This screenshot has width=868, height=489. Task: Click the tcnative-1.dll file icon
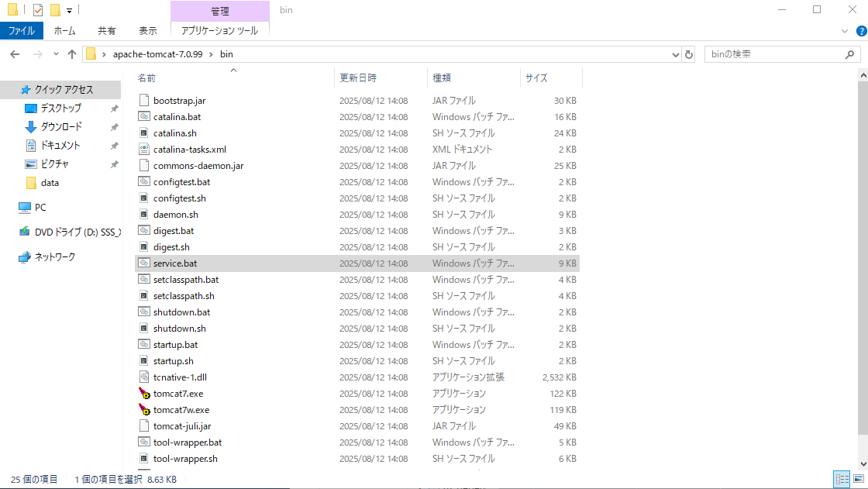pos(144,377)
